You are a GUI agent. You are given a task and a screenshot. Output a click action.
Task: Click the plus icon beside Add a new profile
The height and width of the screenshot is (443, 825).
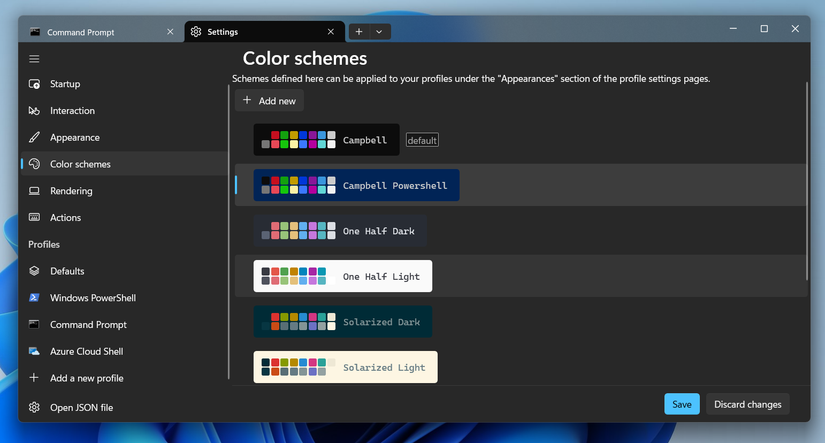click(34, 378)
